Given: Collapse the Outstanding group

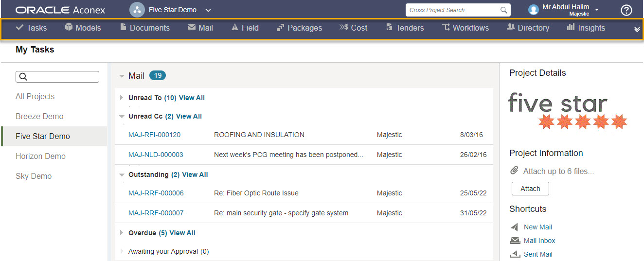Looking at the screenshot, I should [122, 175].
